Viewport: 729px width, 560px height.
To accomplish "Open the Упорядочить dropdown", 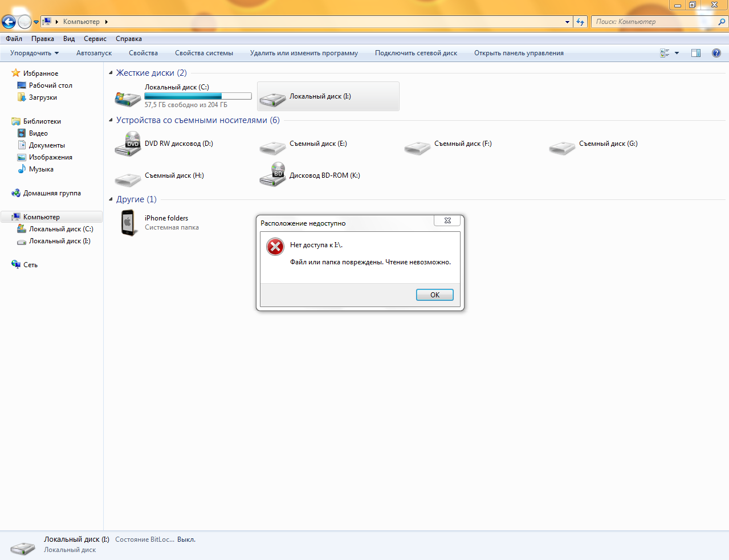I will click(34, 53).
